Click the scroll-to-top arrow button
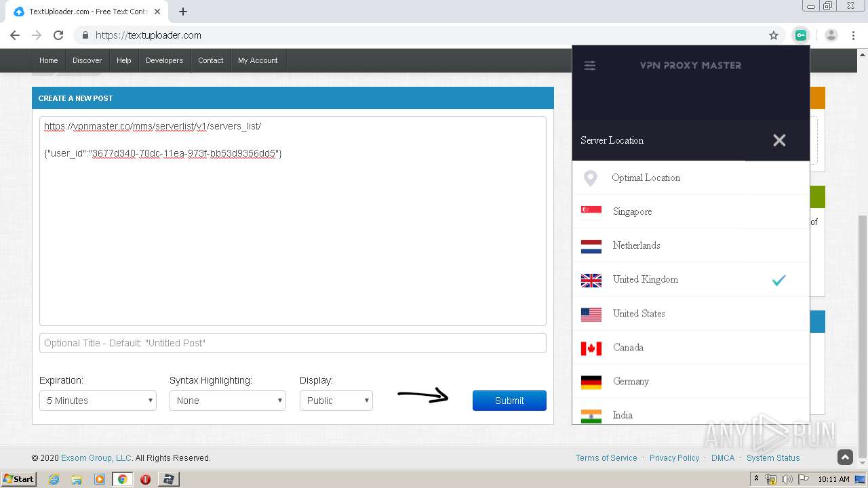This screenshot has width=868, height=488. coord(845,457)
